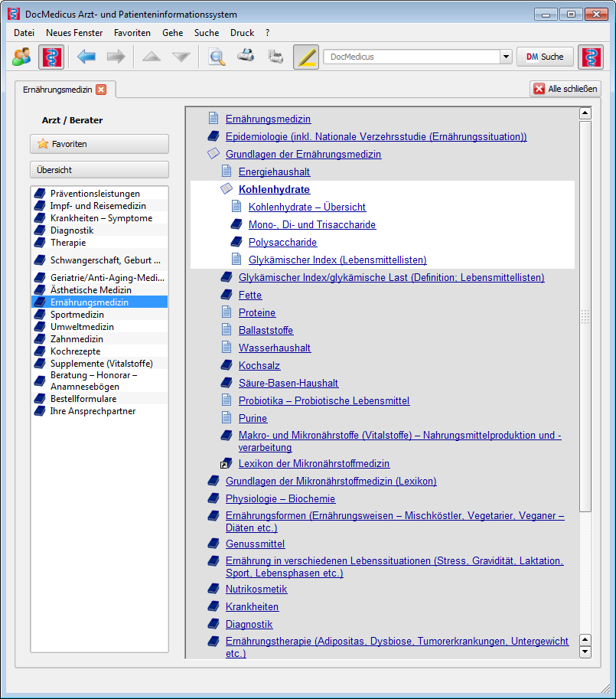Expand Mono-, Di- und Trisaccharide book icon
This screenshot has height=699, width=616.
pyautogui.click(x=236, y=224)
